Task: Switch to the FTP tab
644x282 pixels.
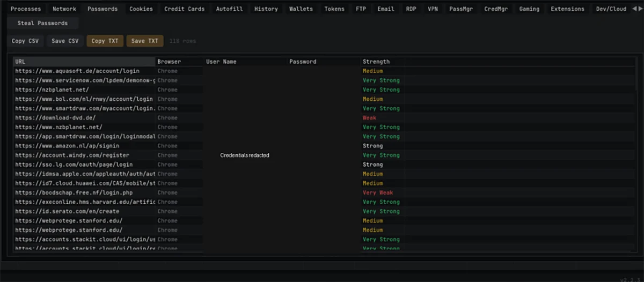Action: pos(361,9)
